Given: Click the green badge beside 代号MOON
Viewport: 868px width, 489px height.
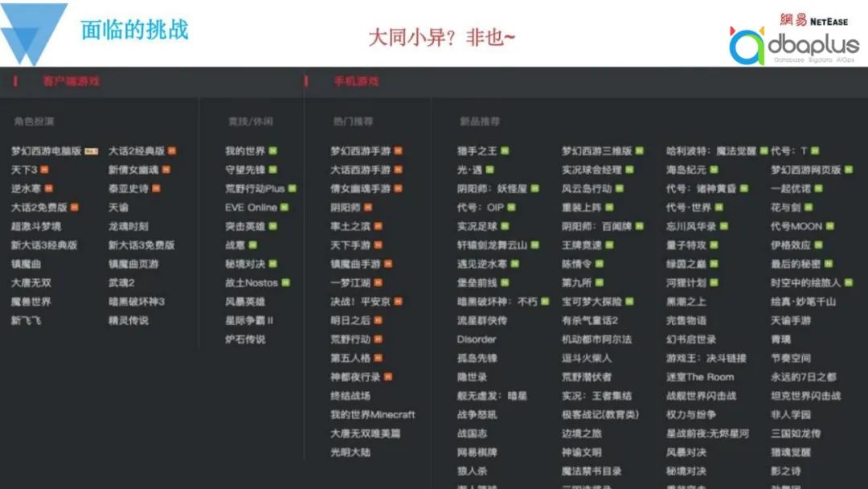Looking at the screenshot, I should coord(829,227).
